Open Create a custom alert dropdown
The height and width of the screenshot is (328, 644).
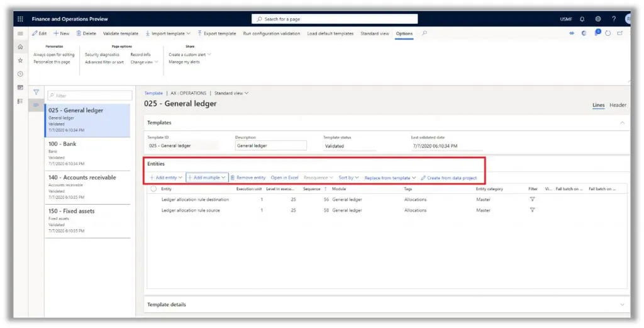(190, 54)
